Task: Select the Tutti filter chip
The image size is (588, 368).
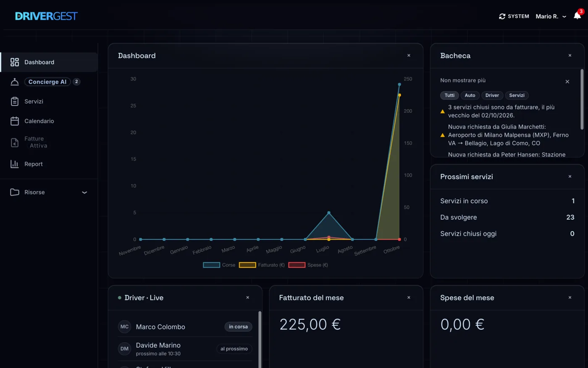Action: tap(449, 95)
